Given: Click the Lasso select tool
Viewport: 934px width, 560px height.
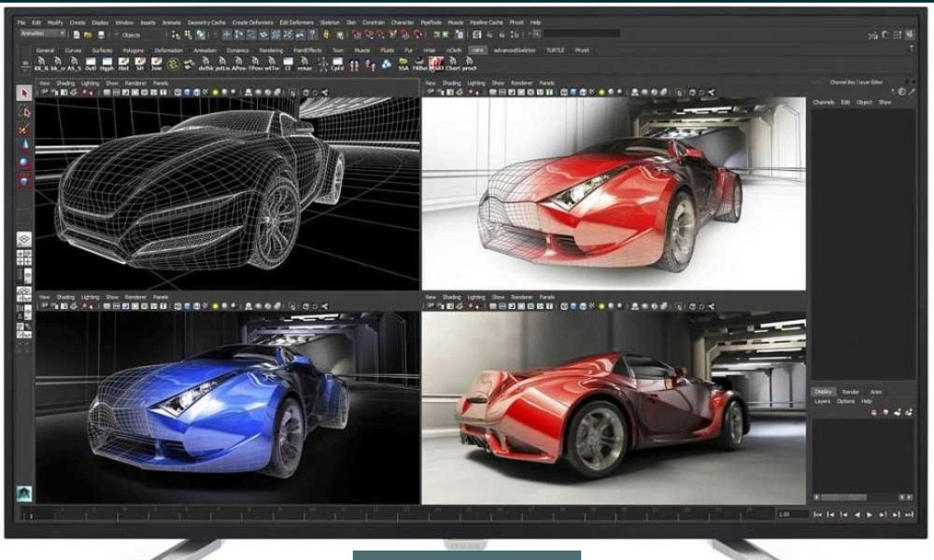Looking at the screenshot, I should (24, 111).
